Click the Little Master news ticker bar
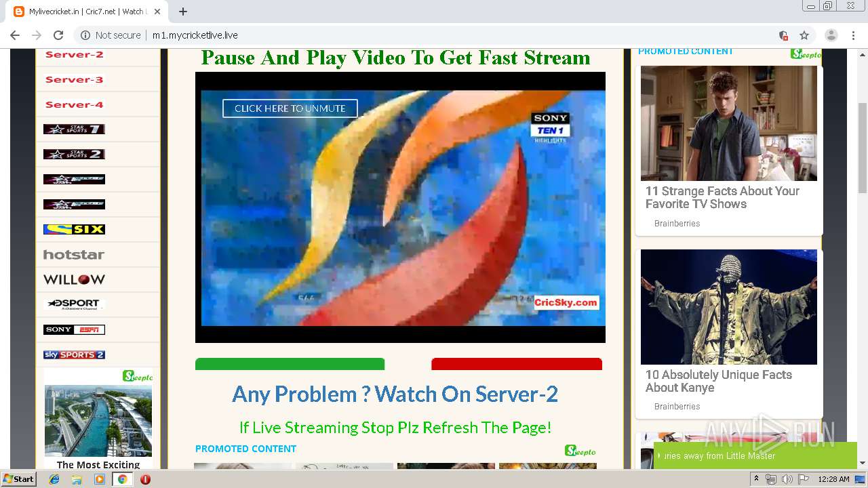This screenshot has height=488, width=868. pos(755,455)
